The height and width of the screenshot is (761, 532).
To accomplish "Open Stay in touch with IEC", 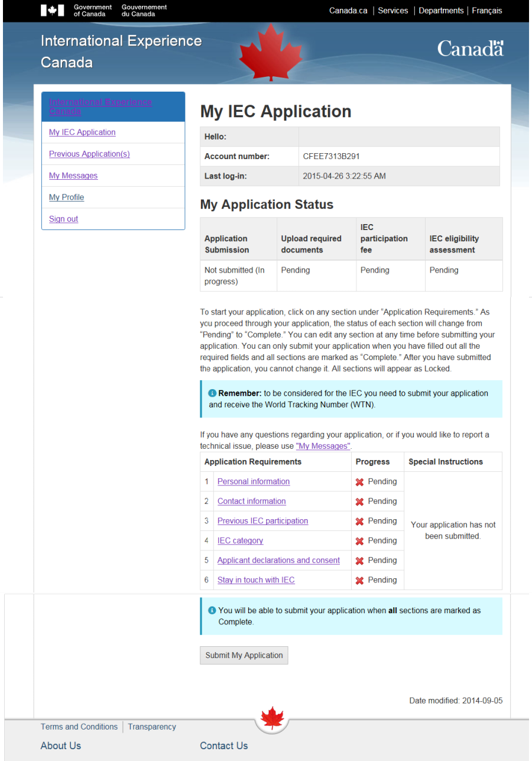I will [x=256, y=580].
